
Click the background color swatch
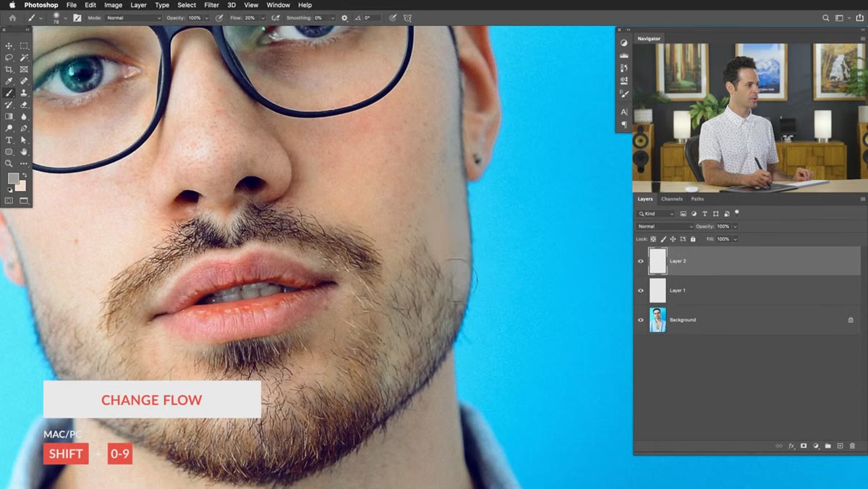tap(21, 186)
